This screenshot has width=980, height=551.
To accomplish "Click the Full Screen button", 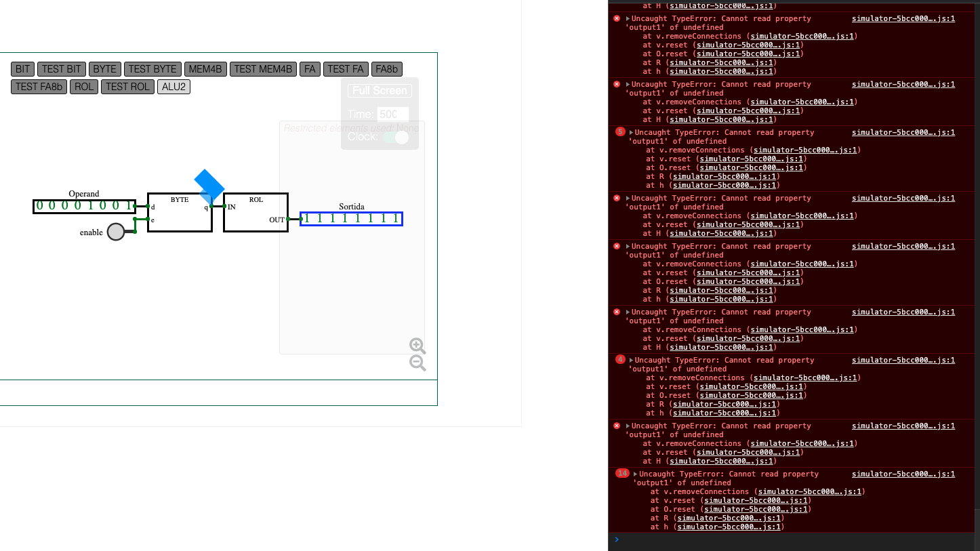I will click(x=380, y=90).
